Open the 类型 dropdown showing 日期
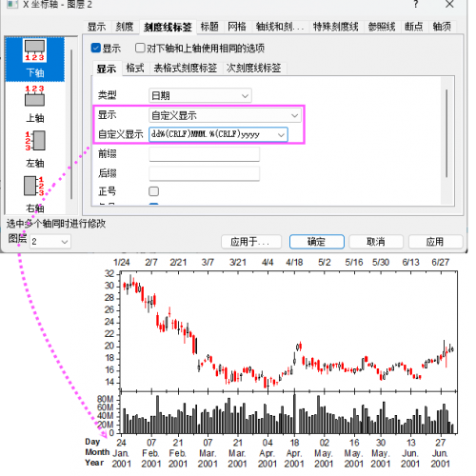 pyautogui.click(x=200, y=95)
